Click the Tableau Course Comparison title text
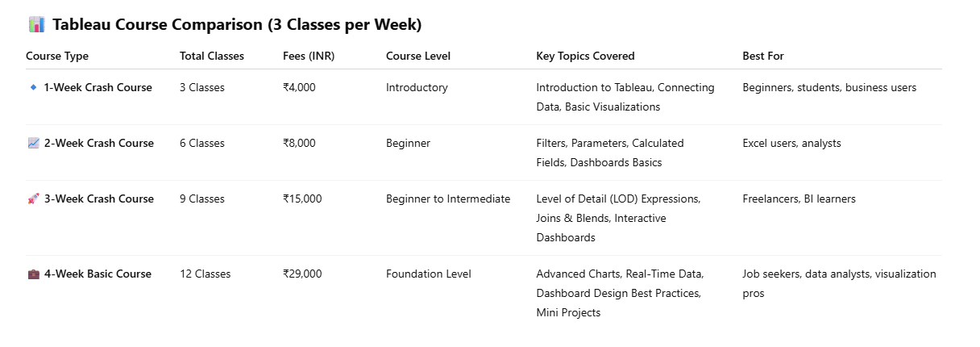The image size is (980, 347). 237,25
